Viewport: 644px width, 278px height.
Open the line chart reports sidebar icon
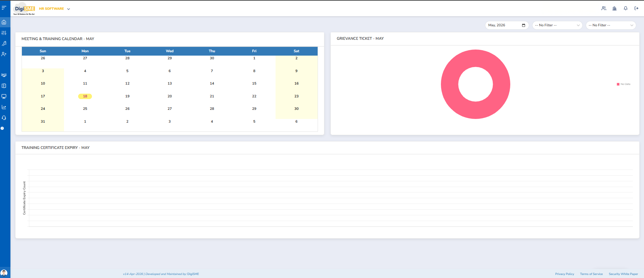point(4,107)
